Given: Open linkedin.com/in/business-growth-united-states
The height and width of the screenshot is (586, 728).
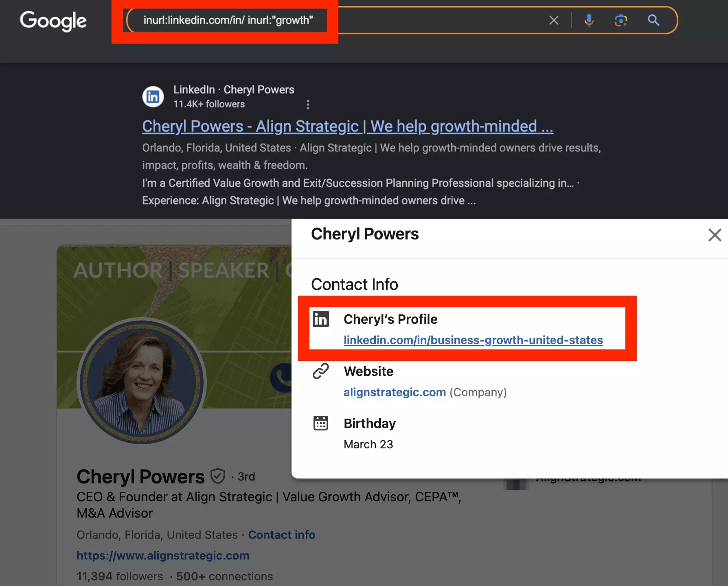Looking at the screenshot, I should 473,340.
